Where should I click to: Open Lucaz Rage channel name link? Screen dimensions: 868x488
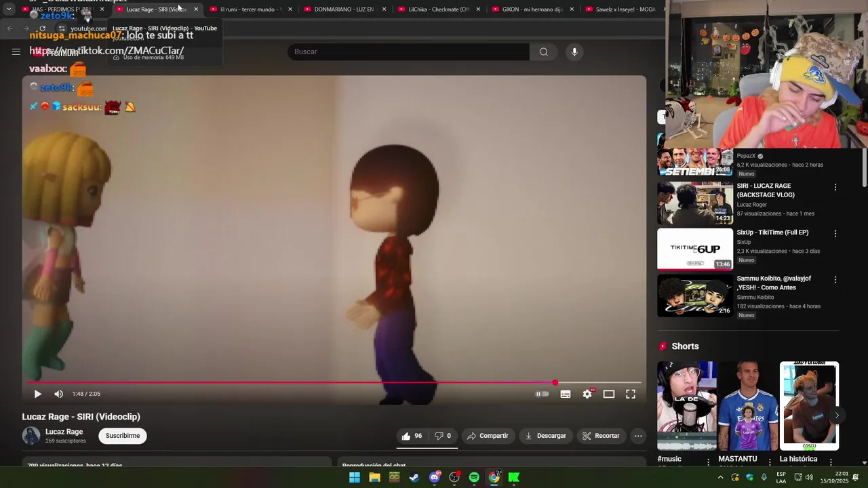[x=64, y=432]
